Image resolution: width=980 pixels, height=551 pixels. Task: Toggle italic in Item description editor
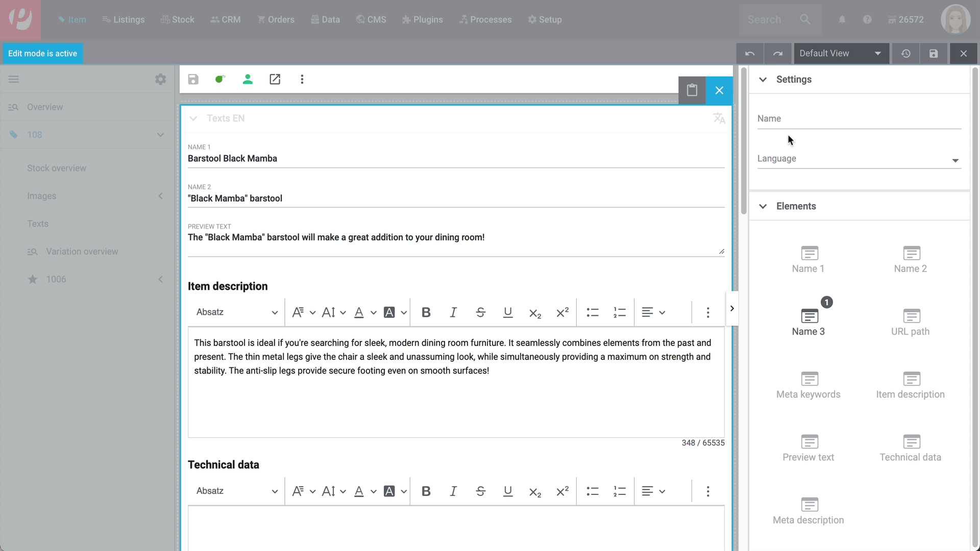[x=453, y=312]
